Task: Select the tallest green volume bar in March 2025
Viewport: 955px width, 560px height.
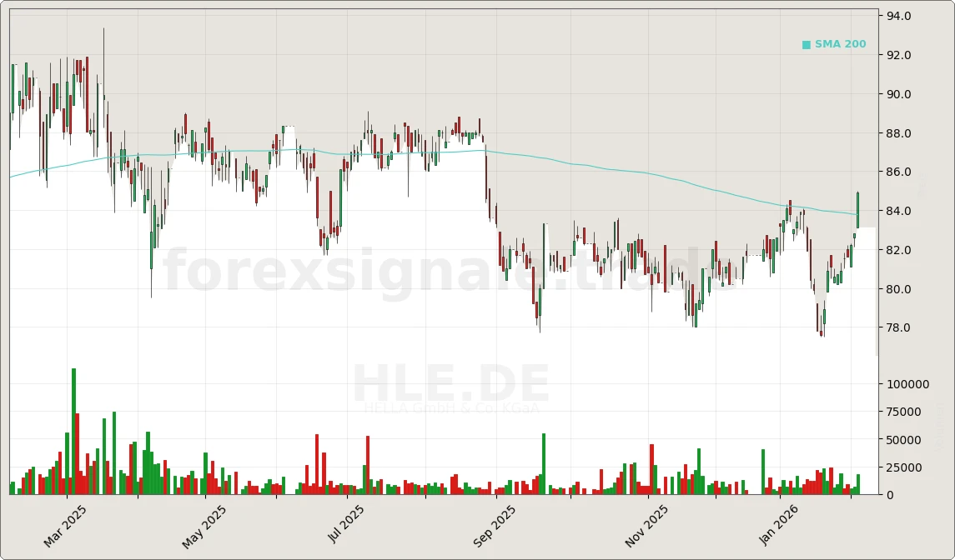Action: point(73,433)
